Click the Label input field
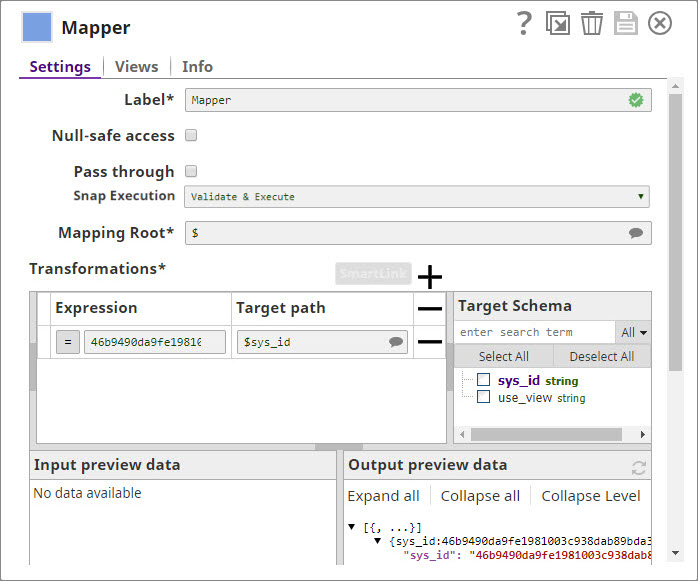This screenshot has width=698, height=581. pos(418,100)
